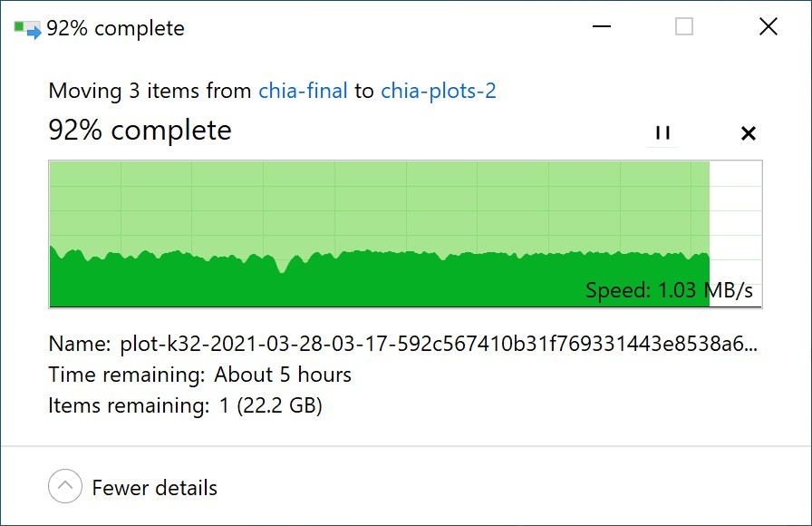Screen dimensions: 812x526
Task: Collapse details using the circled chevron
Action: tap(64, 487)
